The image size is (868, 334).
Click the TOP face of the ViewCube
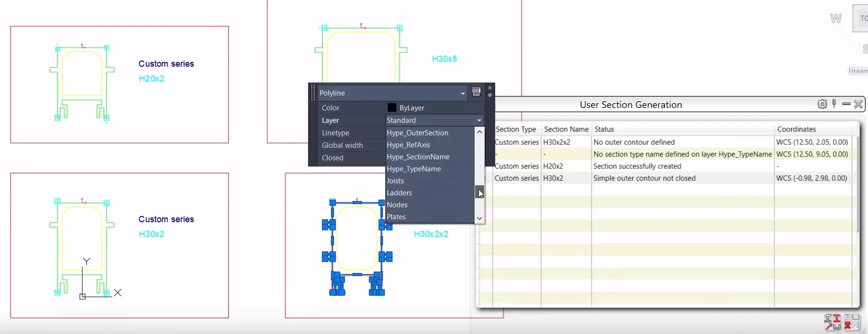click(x=861, y=18)
